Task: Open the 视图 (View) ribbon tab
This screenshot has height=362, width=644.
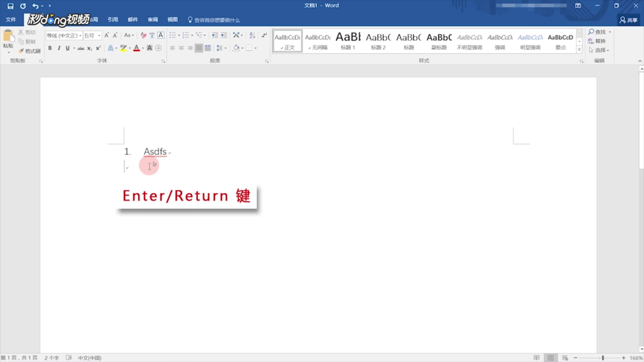Action: [x=172, y=19]
